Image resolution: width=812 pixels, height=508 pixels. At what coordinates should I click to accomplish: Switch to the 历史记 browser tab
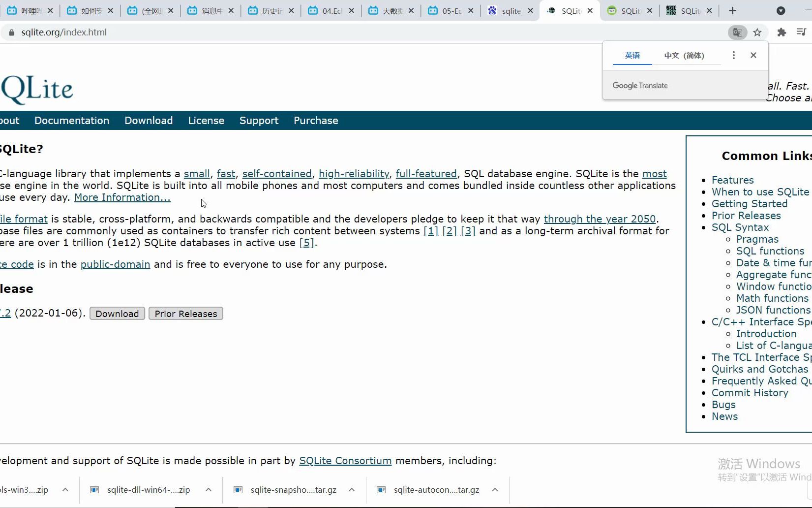271,11
